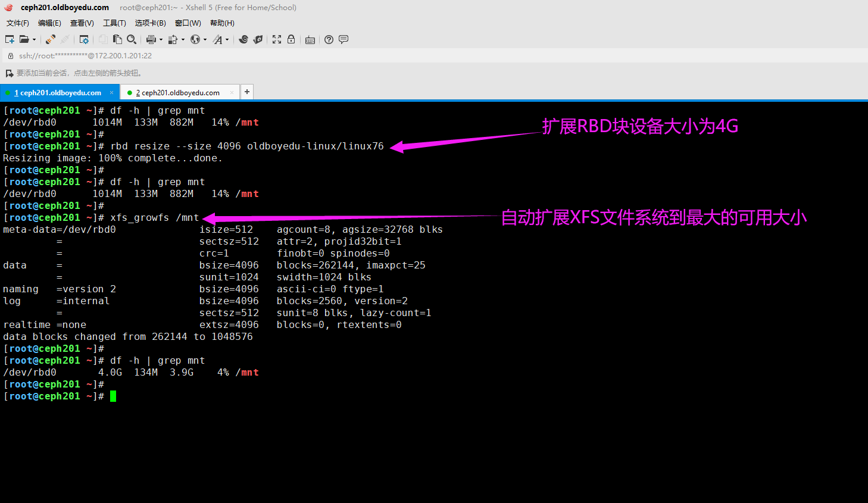The width and height of the screenshot is (868, 503).
Task: Click the padlock lock-screen icon
Action: (291, 39)
